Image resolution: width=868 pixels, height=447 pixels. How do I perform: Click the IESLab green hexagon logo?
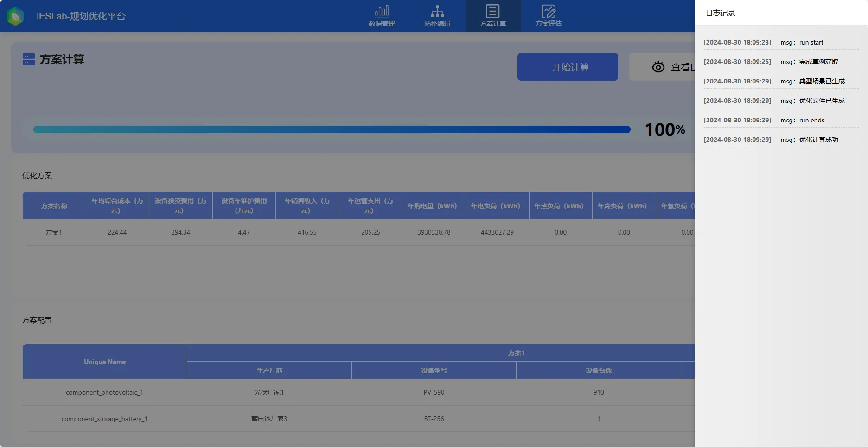point(16,16)
